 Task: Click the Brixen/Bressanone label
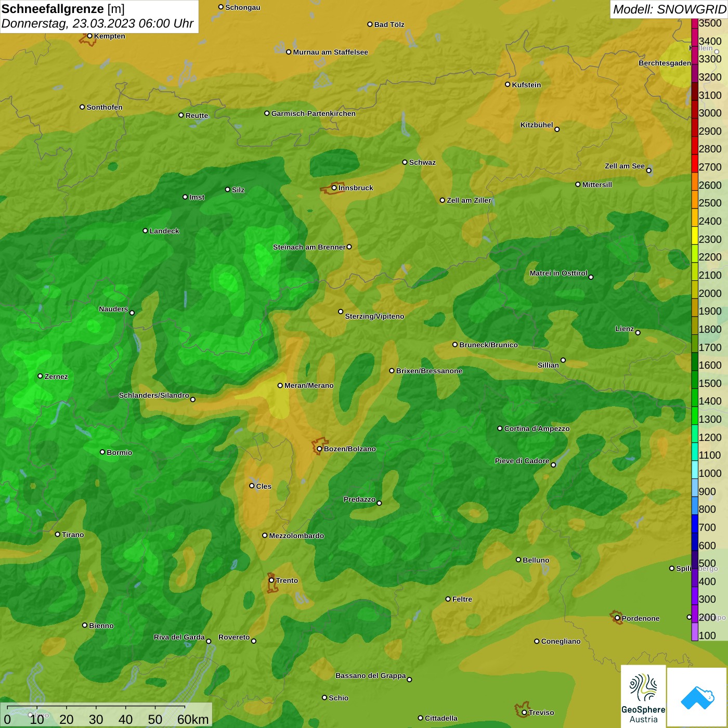tap(429, 371)
